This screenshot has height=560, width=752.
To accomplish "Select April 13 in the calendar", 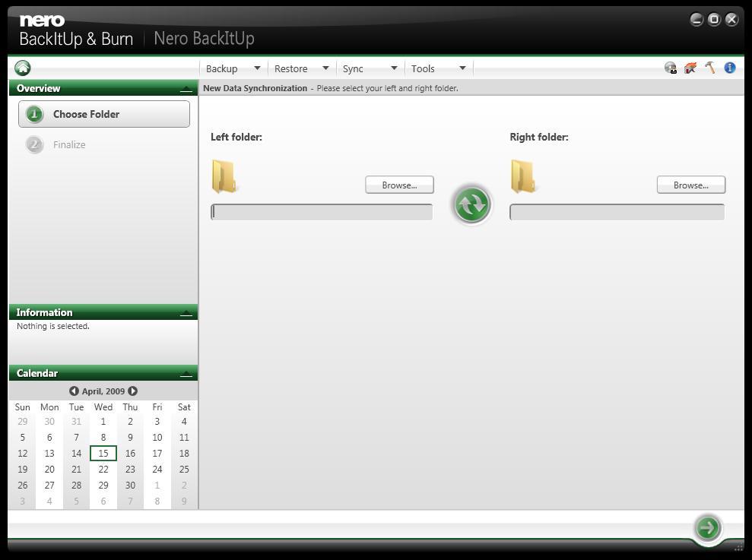I will tap(49, 453).
